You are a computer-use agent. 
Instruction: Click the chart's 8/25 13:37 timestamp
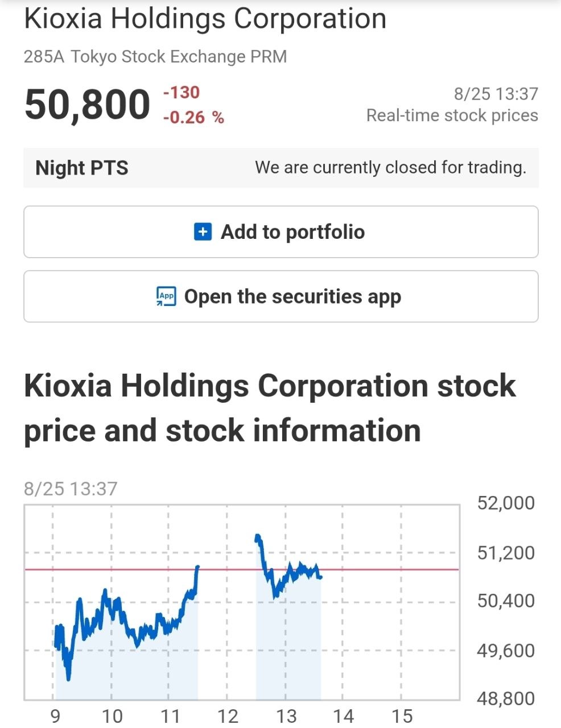71,489
